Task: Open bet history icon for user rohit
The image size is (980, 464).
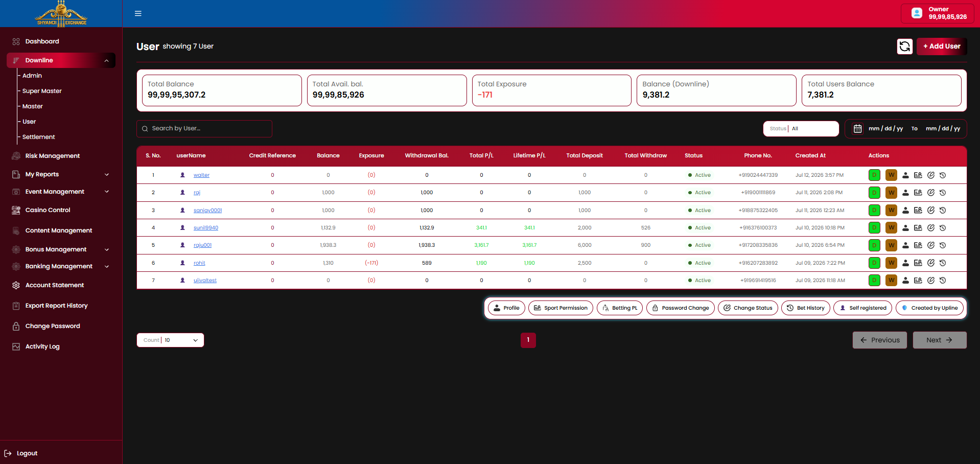Action: click(943, 263)
